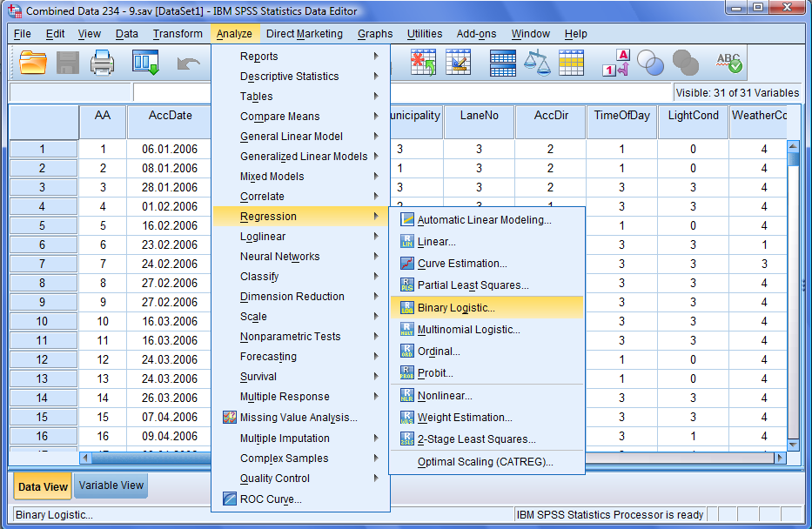Click the Undo arrow icon
This screenshot has height=529, width=812.
coord(188,64)
